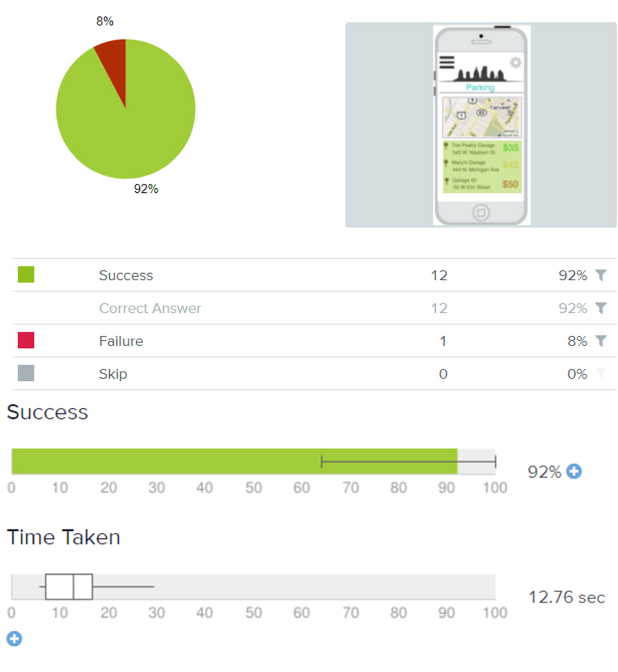Select The Poetry Garage $35 listing

[482, 149]
